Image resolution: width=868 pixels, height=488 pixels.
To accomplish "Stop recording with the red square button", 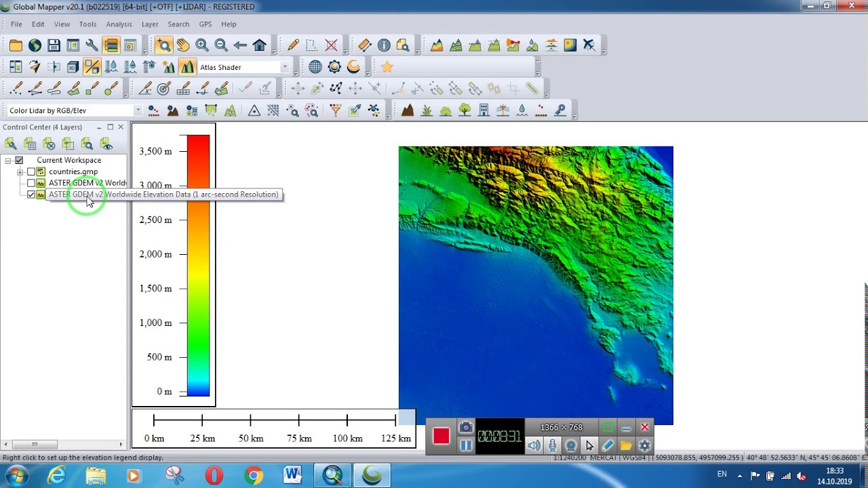I will coord(441,436).
